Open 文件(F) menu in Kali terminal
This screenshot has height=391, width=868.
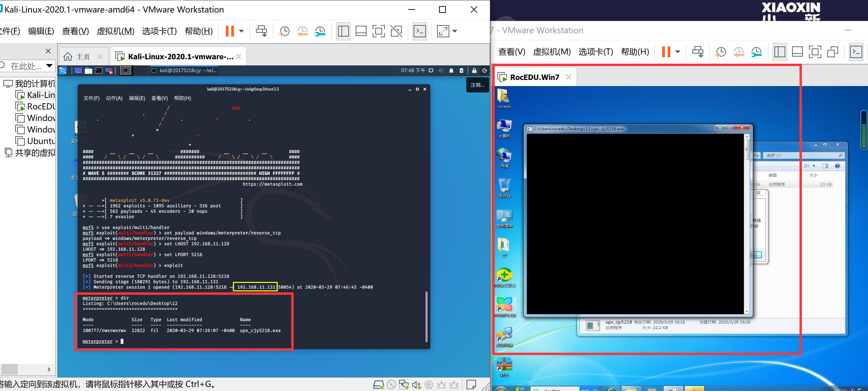pos(92,98)
